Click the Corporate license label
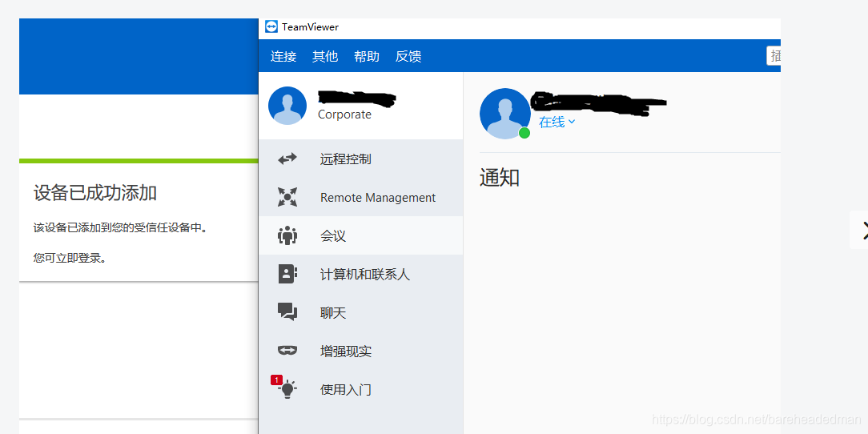 point(344,115)
